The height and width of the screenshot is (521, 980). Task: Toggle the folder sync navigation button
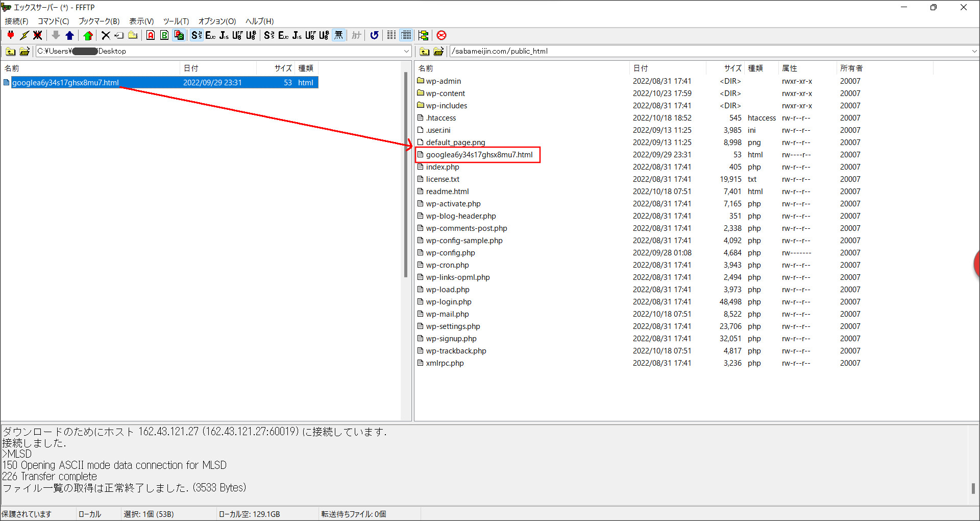(423, 35)
